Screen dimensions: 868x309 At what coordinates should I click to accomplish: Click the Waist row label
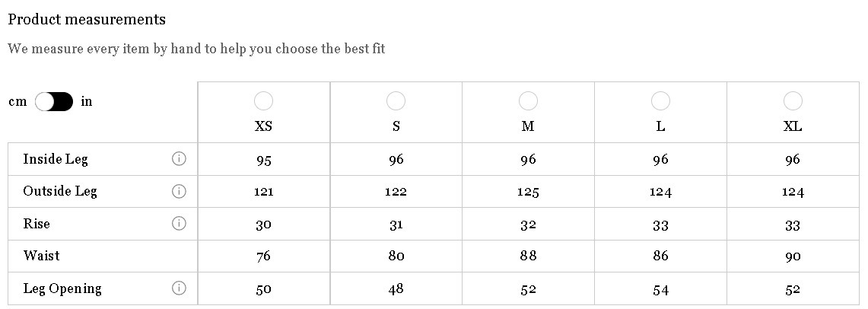42,256
